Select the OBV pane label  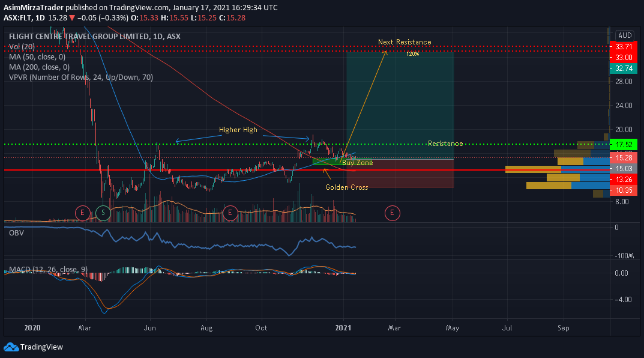click(16, 233)
